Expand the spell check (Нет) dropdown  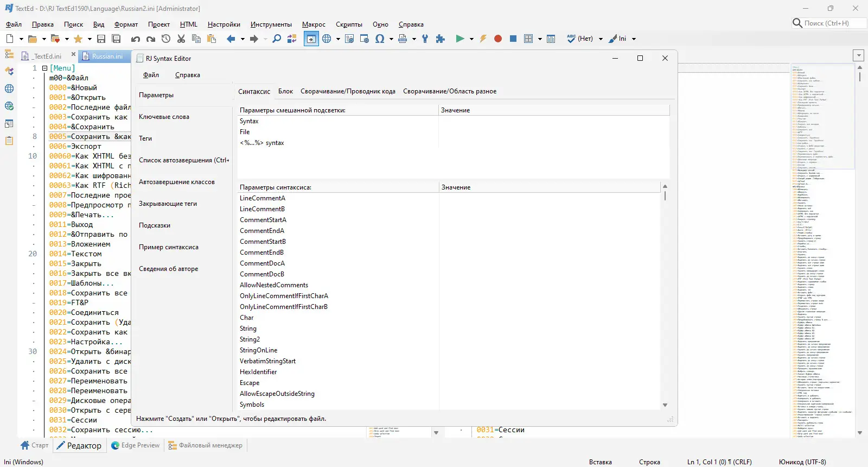601,39
